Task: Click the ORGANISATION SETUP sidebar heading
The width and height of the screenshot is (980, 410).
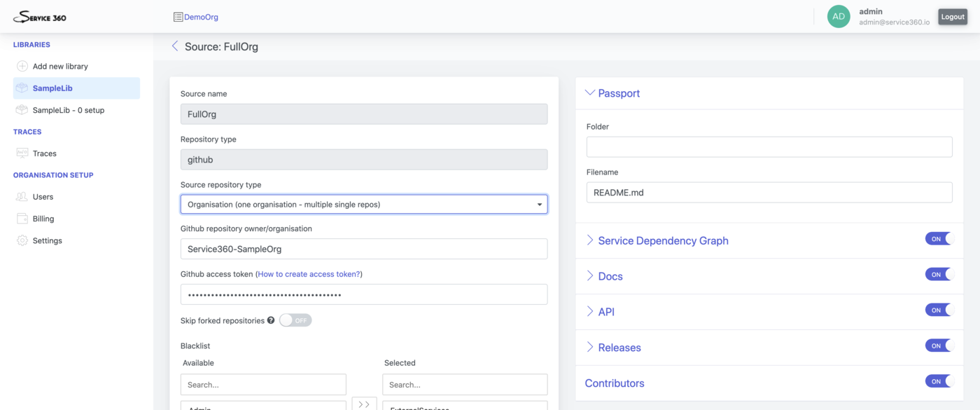Action: click(53, 175)
